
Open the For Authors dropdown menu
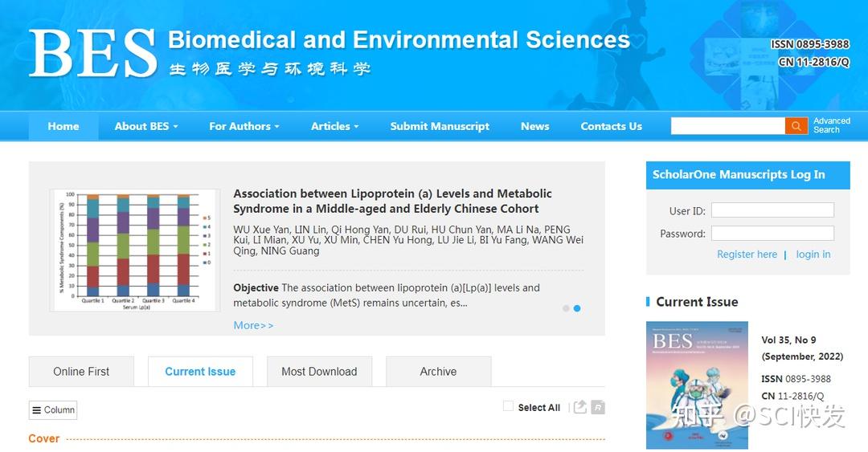244,126
